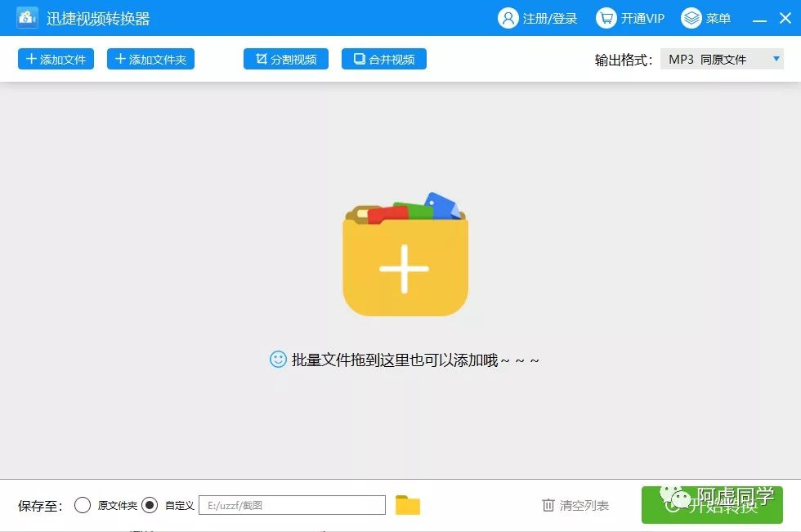The image size is (801, 532).
Task: Click the app logo in the title bar
Action: 27,17
